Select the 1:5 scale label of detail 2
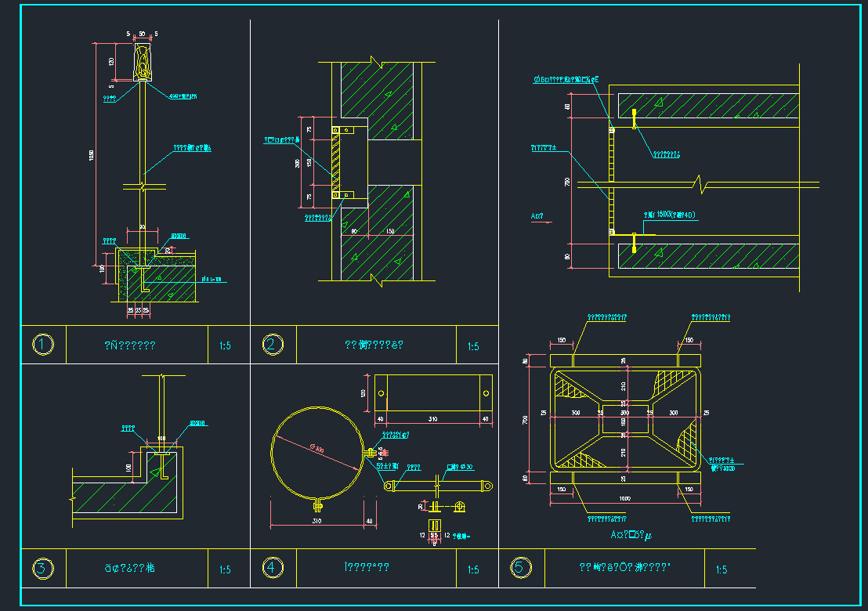 (472, 346)
